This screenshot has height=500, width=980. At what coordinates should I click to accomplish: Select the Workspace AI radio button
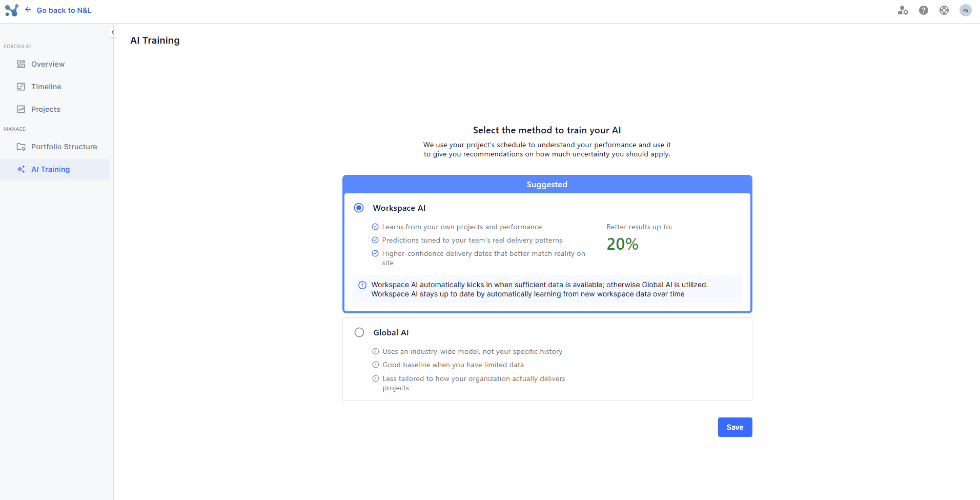(359, 208)
